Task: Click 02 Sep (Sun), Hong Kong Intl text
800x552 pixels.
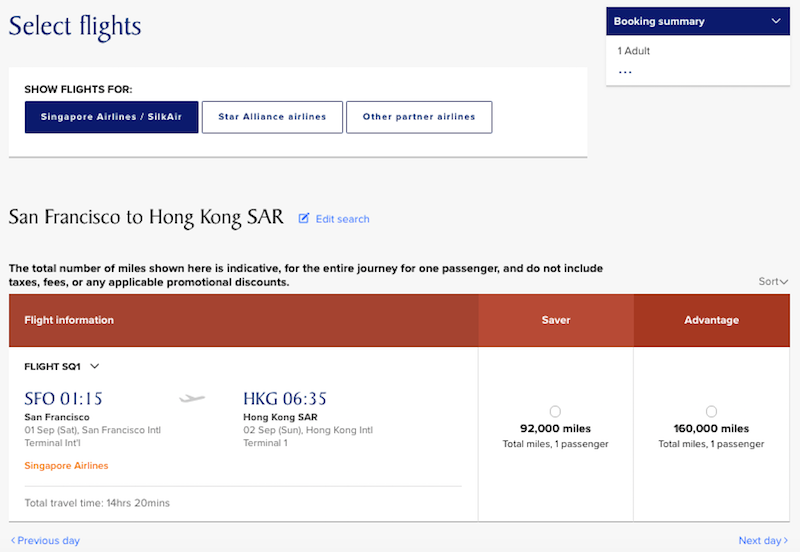Action: [308, 430]
